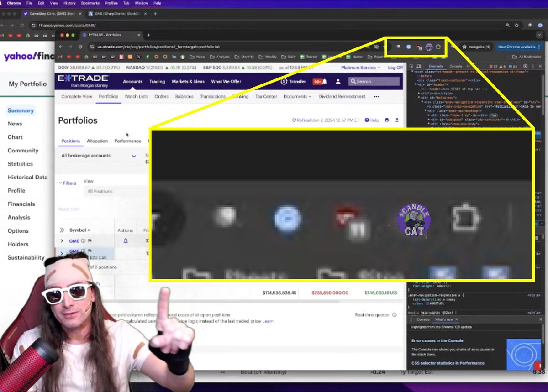548x392 pixels.
Task: Open DevTools settings gear
Action: [x=525, y=66]
